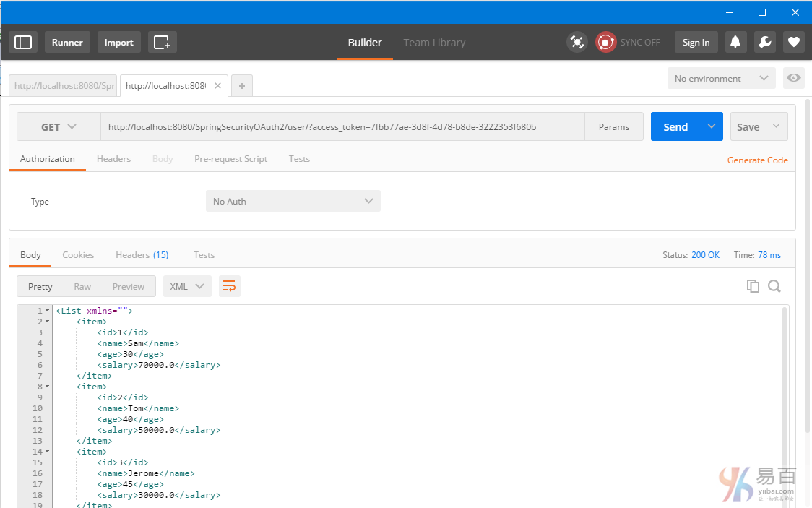Click 78 ms time value
The height and width of the screenshot is (508, 812).
[769, 255]
